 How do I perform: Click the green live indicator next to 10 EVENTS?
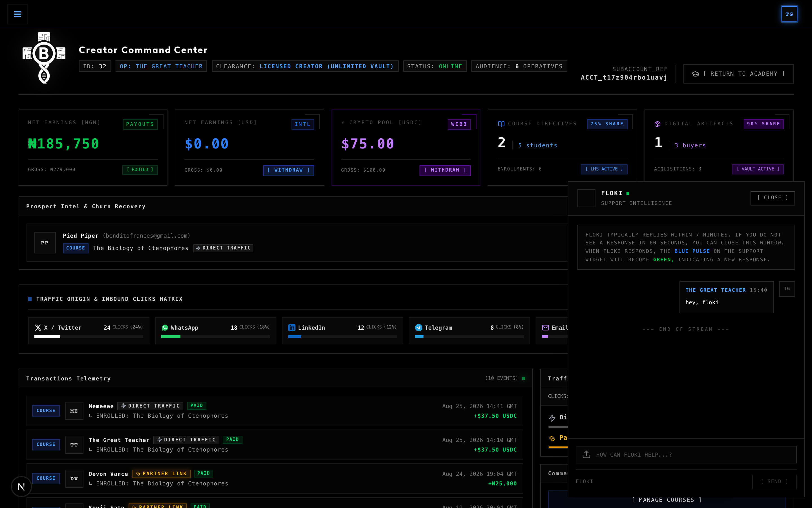pos(524,378)
